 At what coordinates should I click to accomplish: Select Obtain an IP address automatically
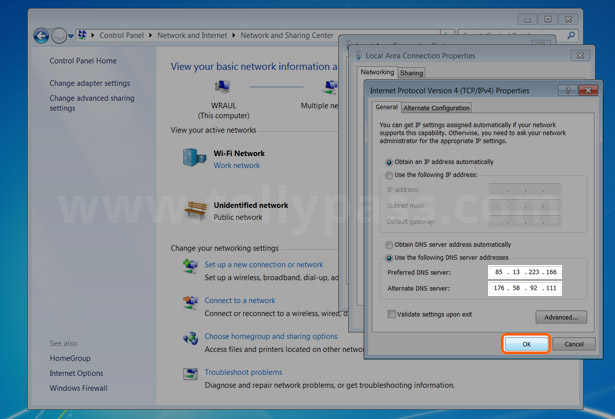point(439,162)
